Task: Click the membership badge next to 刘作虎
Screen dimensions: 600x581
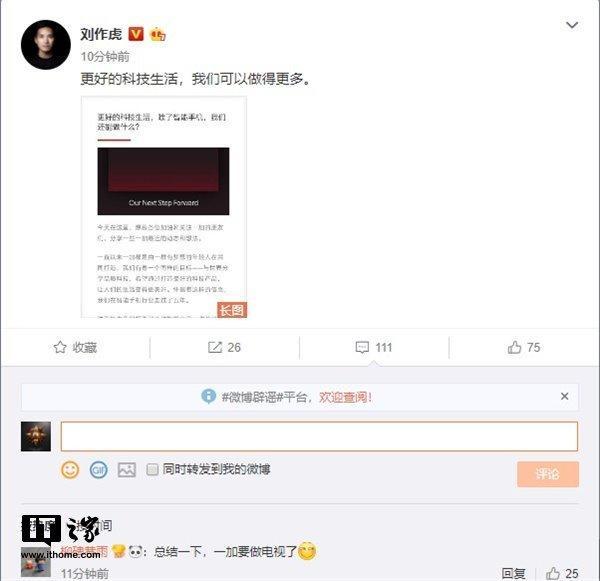Action: point(158,34)
